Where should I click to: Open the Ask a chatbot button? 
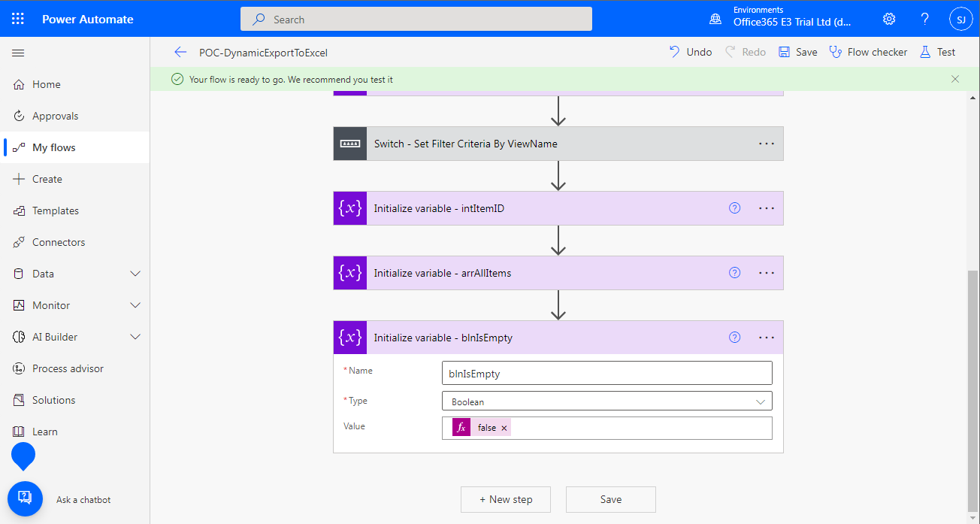coord(25,498)
